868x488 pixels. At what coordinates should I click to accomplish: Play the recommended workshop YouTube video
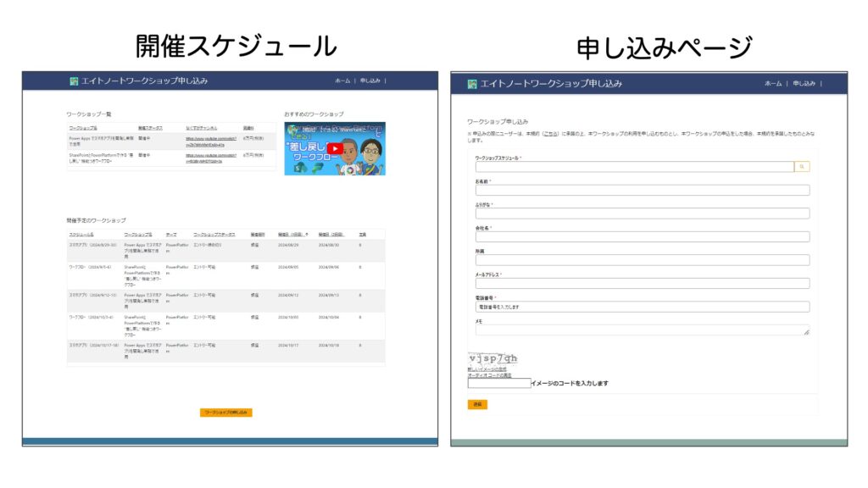coord(335,149)
